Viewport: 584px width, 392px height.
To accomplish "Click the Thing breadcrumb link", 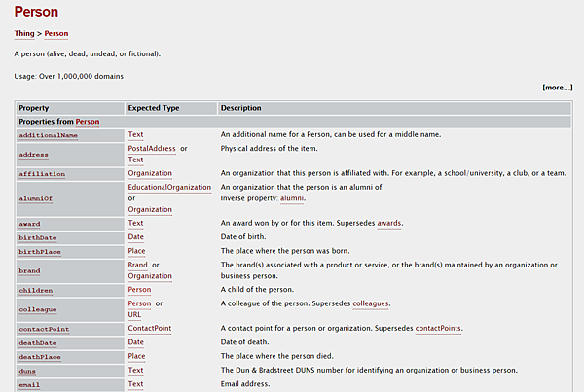I will point(23,33).
